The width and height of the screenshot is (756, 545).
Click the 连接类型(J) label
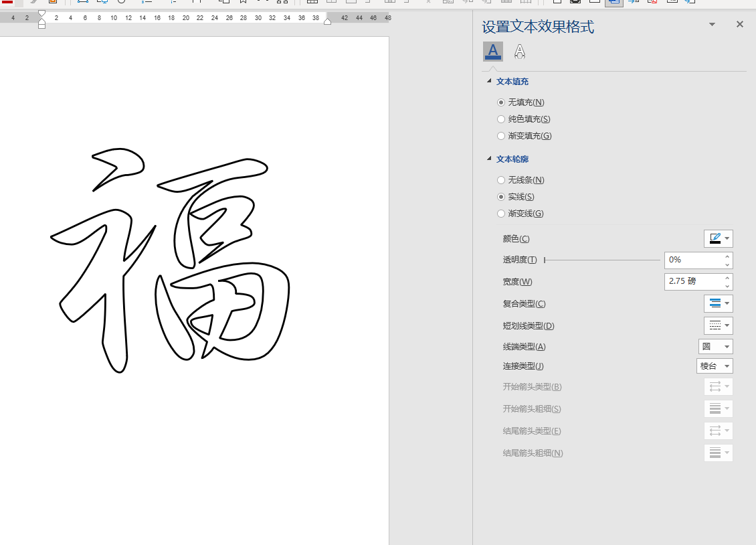(523, 366)
